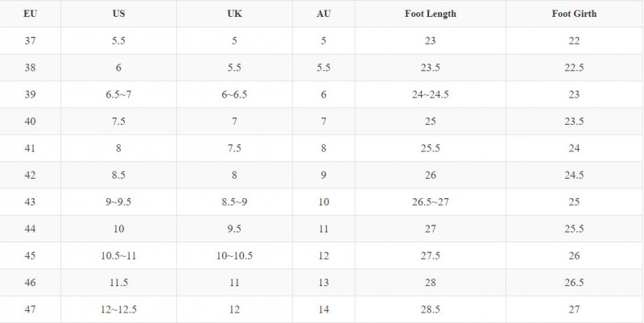
Task: Select the US 6.5~7 cell
Action: (x=118, y=94)
